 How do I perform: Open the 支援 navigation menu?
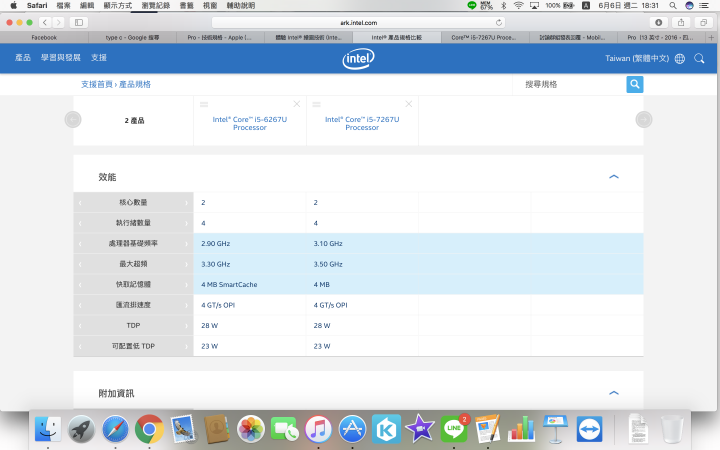click(x=99, y=57)
